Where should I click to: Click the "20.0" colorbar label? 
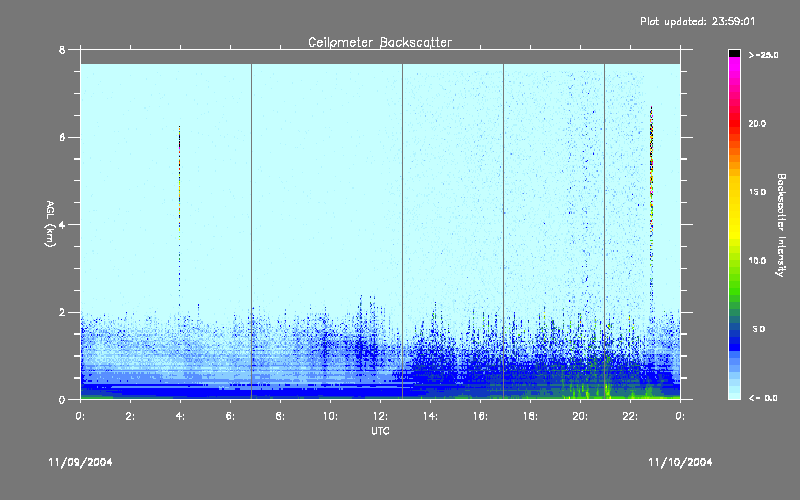[757, 124]
